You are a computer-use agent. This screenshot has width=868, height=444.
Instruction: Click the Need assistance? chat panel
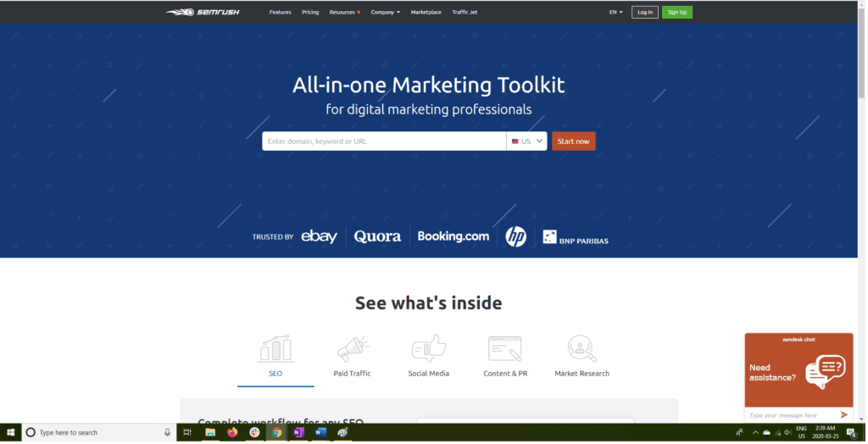point(800,371)
